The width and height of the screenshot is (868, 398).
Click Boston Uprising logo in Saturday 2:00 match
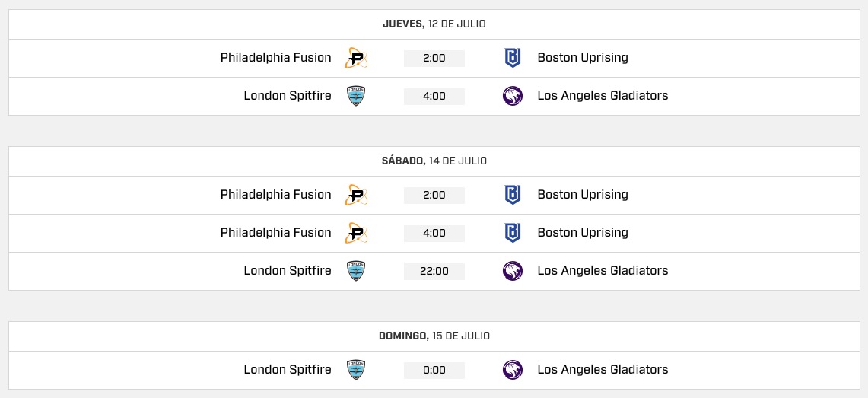point(513,195)
